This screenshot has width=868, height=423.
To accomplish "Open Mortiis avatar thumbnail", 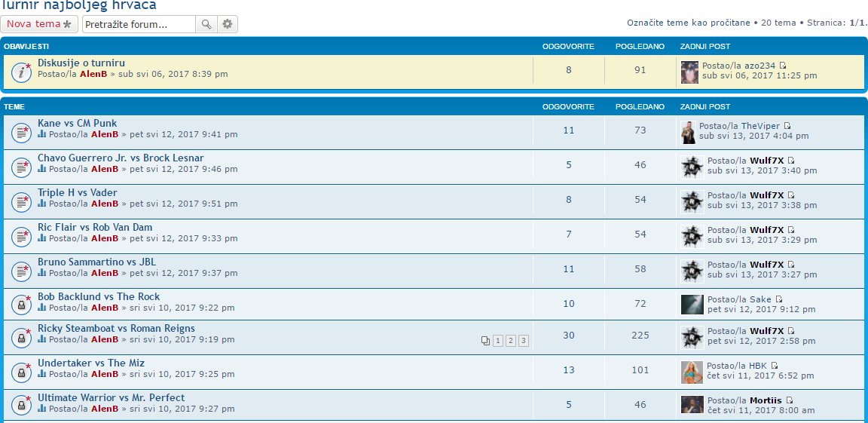I will pyautogui.click(x=692, y=405).
